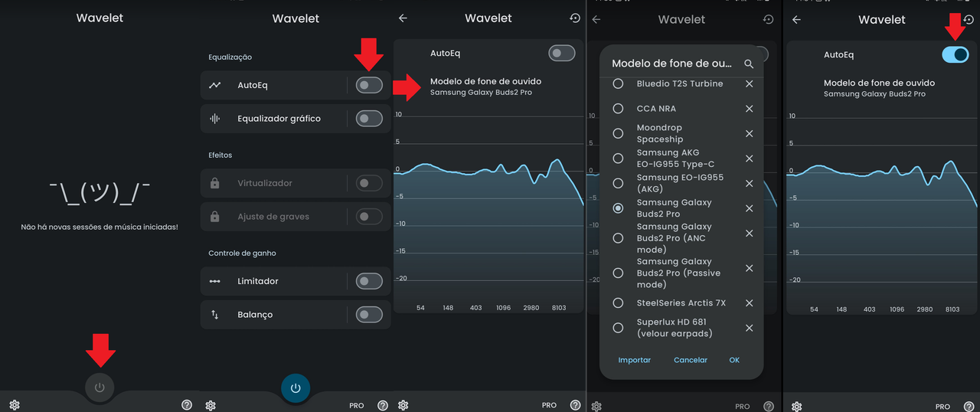Open settings gear on the AutoEq-off screen
This screenshot has width=980, height=412.
(403, 405)
